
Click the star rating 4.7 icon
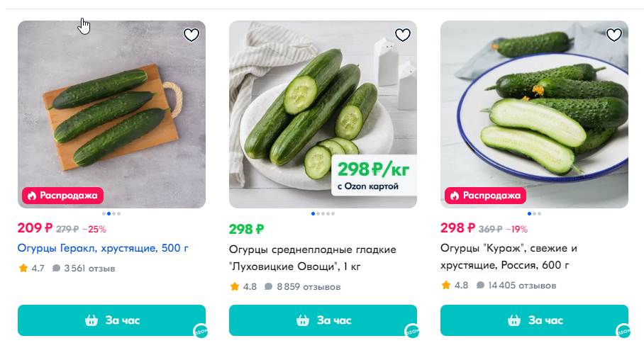[x=23, y=269]
